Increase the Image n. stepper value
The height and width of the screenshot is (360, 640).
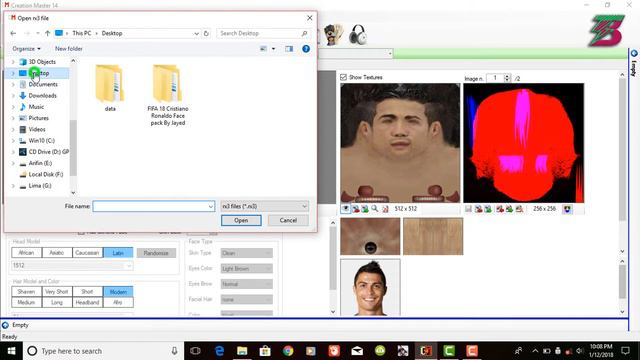(x=507, y=76)
